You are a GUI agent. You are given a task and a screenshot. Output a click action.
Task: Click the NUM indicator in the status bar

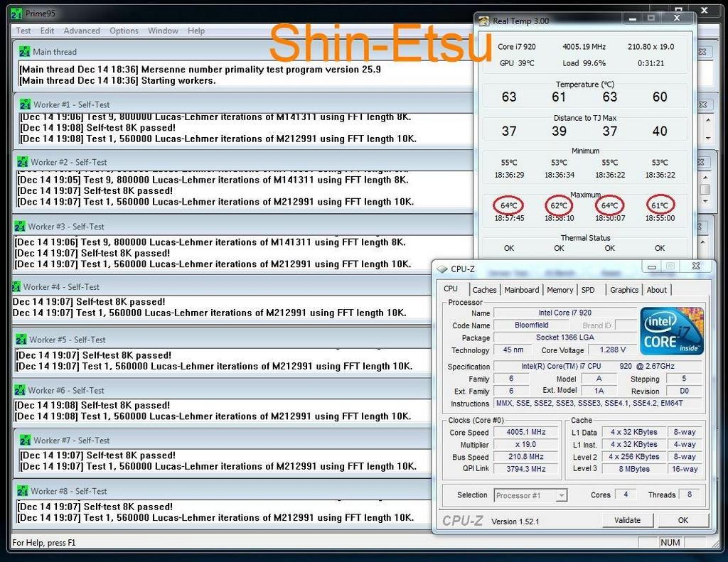(670, 543)
